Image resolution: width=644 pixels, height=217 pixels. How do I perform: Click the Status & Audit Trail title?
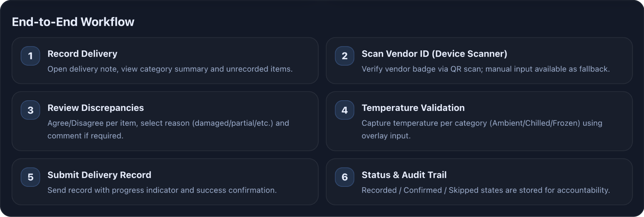tap(404, 175)
